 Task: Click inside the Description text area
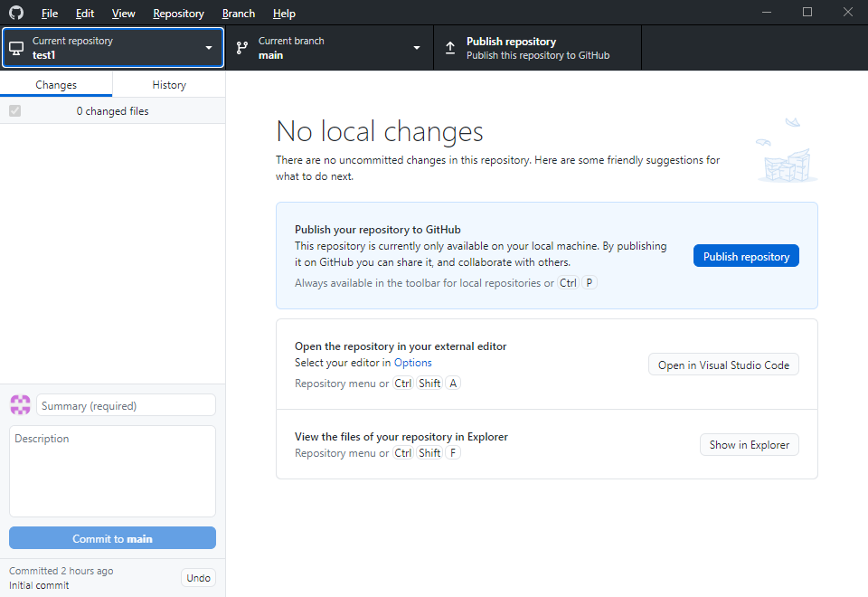pos(112,470)
